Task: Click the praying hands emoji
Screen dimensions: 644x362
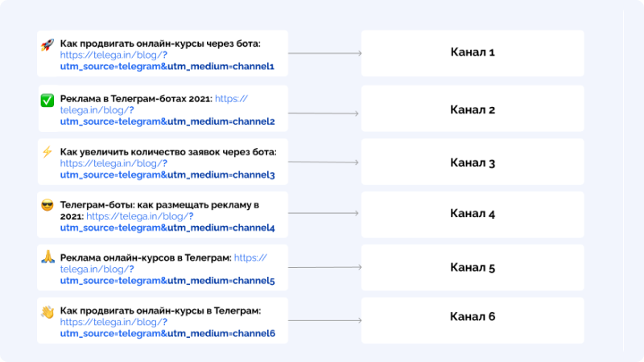Action: coord(47,257)
